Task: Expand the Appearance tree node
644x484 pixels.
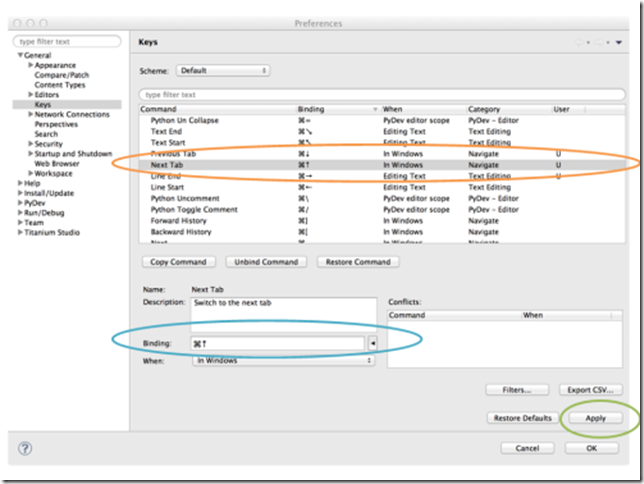Action: pos(30,65)
